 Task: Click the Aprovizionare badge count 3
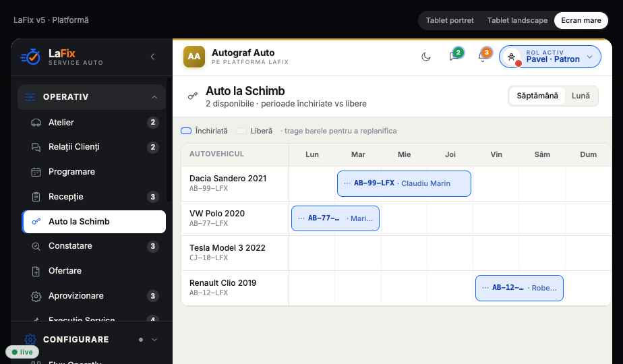(152, 296)
